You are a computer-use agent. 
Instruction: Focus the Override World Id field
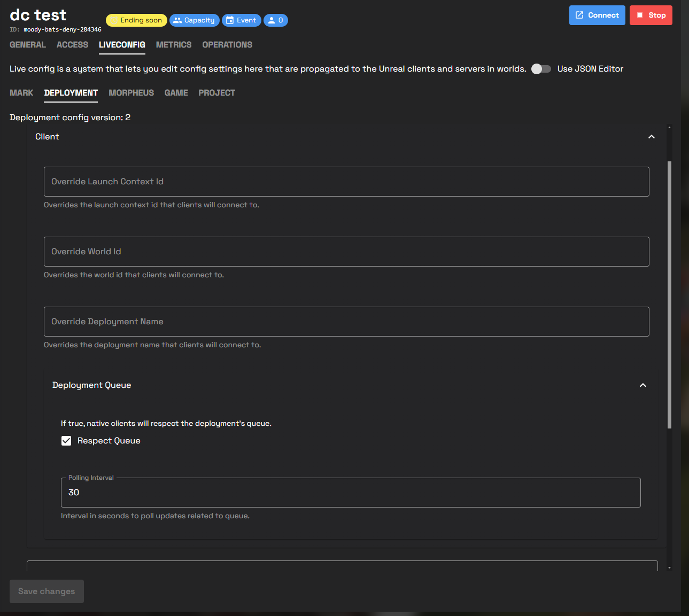pyautogui.click(x=346, y=252)
